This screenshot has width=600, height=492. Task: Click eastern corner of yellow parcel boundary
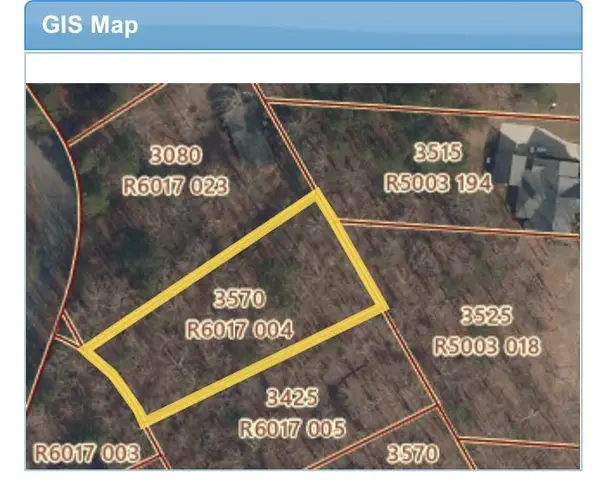click(x=384, y=306)
